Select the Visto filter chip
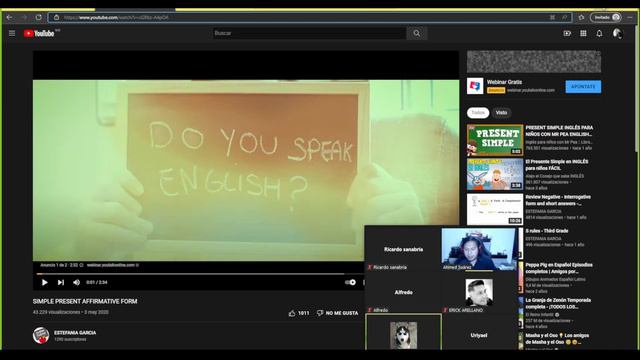 pyautogui.click(x=501, y=113)
